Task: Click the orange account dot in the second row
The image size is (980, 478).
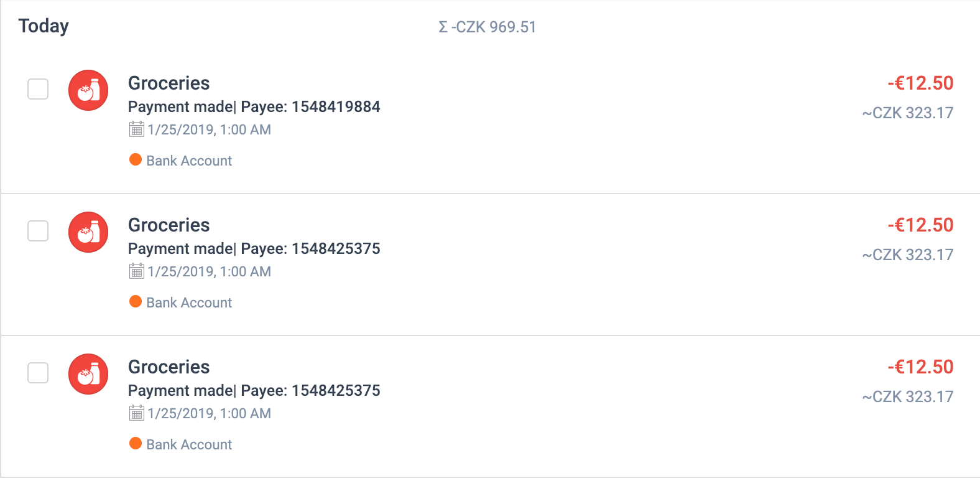Action: (x=136, y=301)
